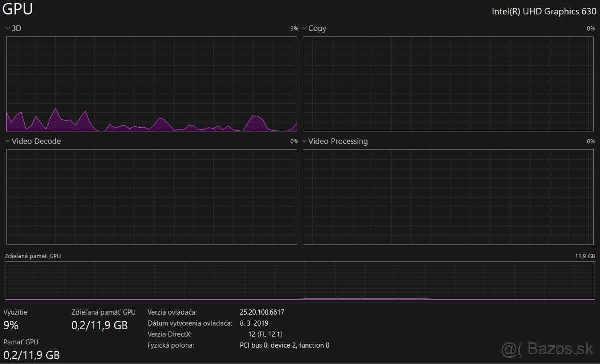Screen dimensions: 600x364
Task: Click the Využitie 9% value
Action: [11, 325]
